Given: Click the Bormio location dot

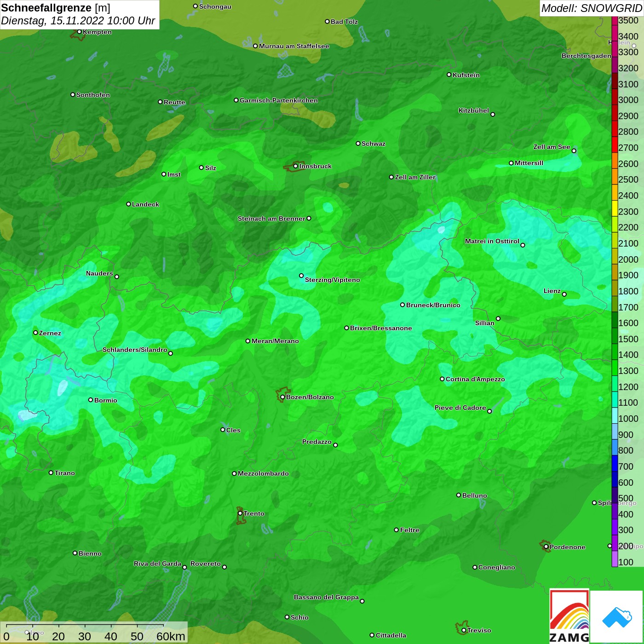Looking at the screenshot, I should click(91, 400).
